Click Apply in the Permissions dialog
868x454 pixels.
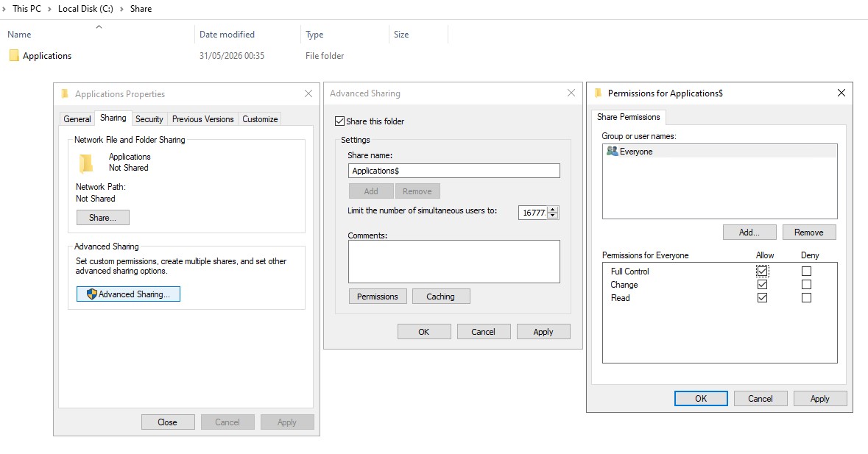(820, 398)
